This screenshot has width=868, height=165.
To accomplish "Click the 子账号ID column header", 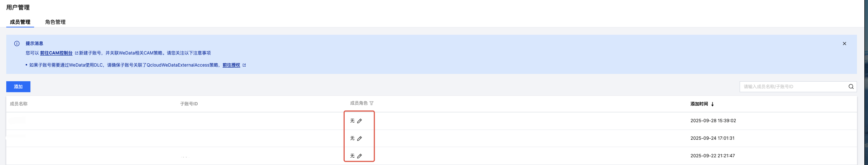I will (189, 104).
